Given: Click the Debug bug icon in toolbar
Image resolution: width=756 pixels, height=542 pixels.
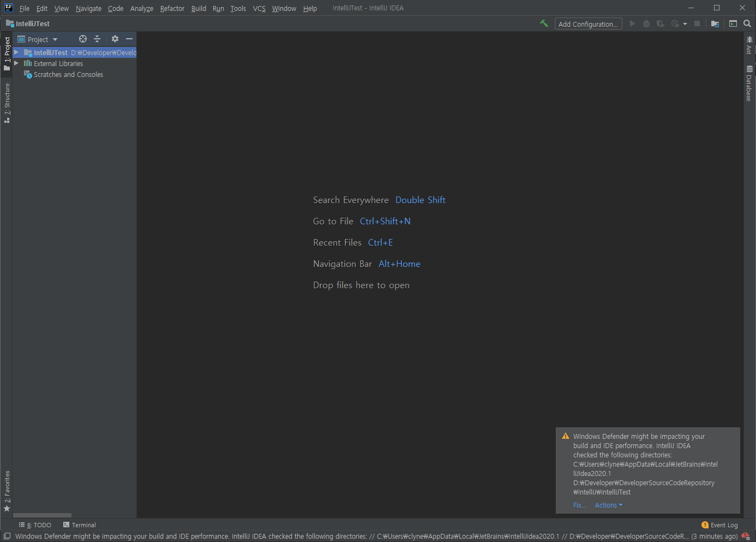Looking at the screenshot, I should coord(646,23).
